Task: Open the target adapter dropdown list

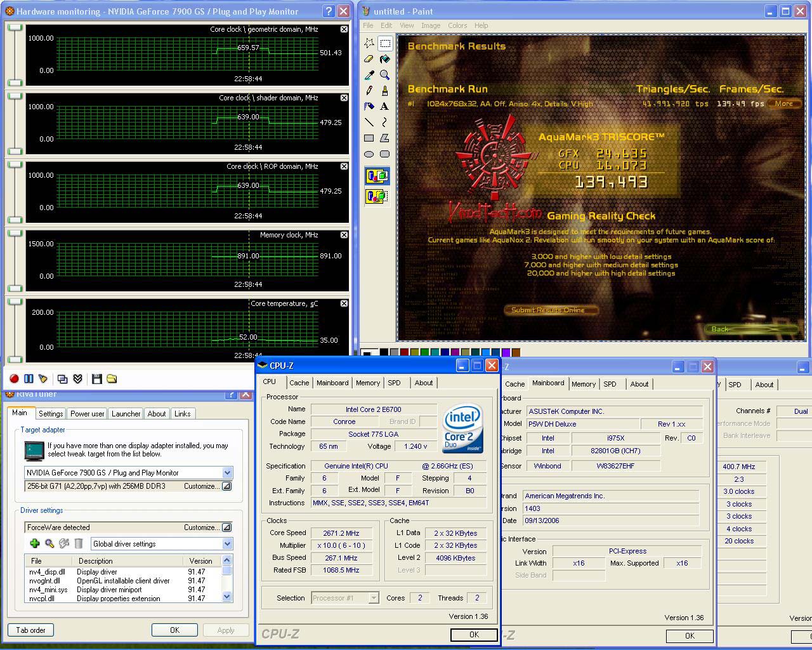Action: point(227,473)
